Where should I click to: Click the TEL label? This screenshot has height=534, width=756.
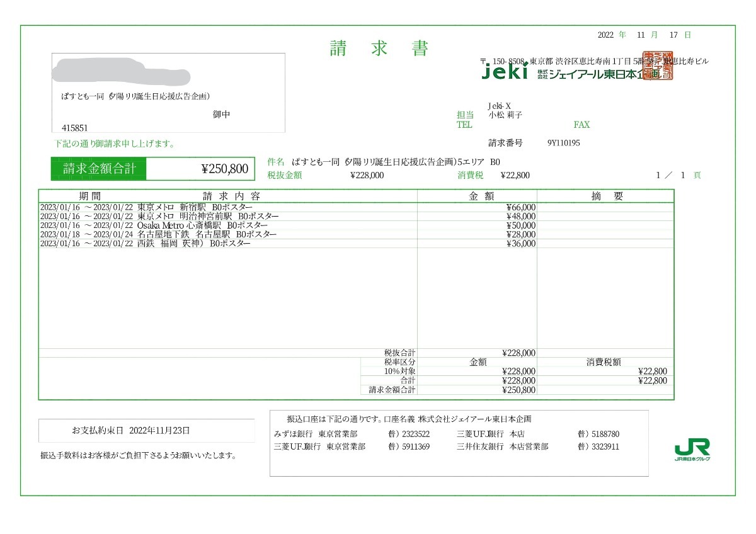464,125
